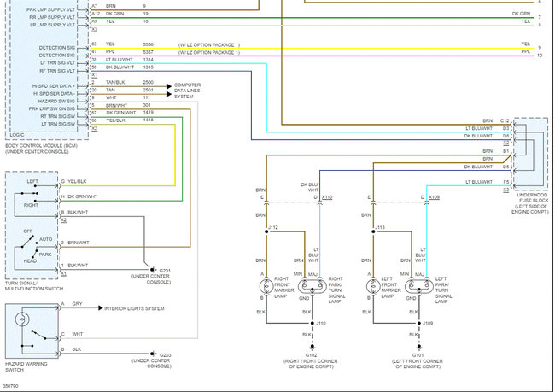The width and height of the screenshot is (555, 392).
Task: Click the G101 ground symbol
Action: coord(419,347)
